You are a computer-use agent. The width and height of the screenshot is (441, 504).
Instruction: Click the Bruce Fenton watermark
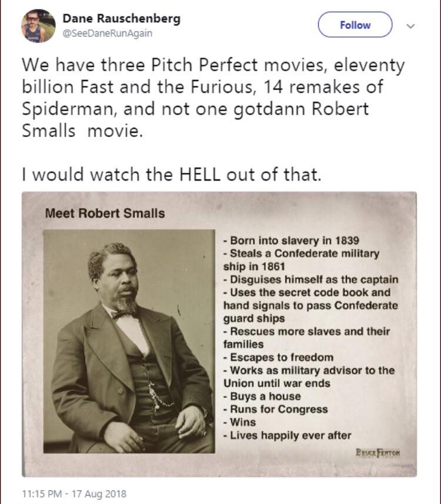[x=377, y=453]
